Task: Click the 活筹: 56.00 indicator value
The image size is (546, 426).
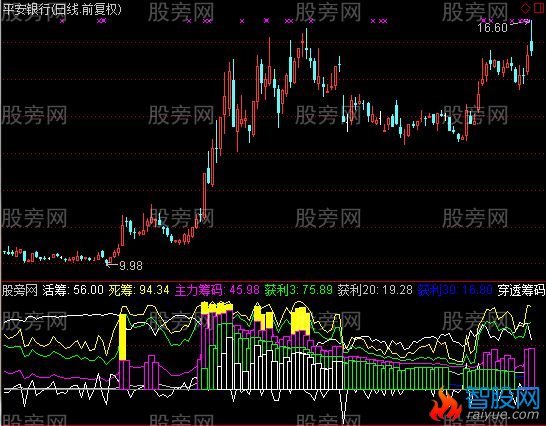Action: click(73, 290)
